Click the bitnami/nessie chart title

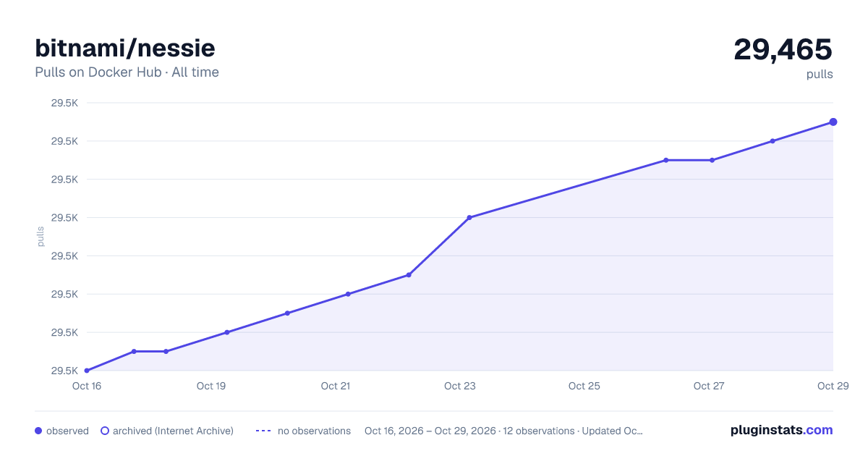(125, 48)
